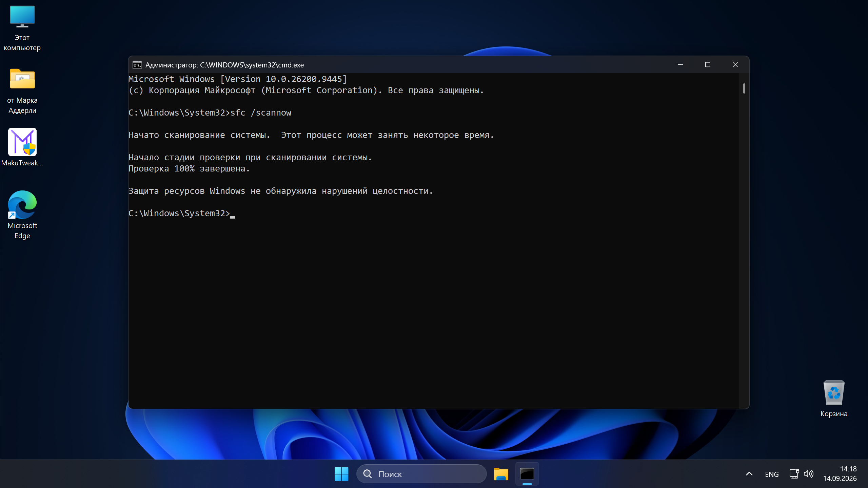Open the network status tray icon
The width and height of the screenshot is (868, 488).
point(794,474)
